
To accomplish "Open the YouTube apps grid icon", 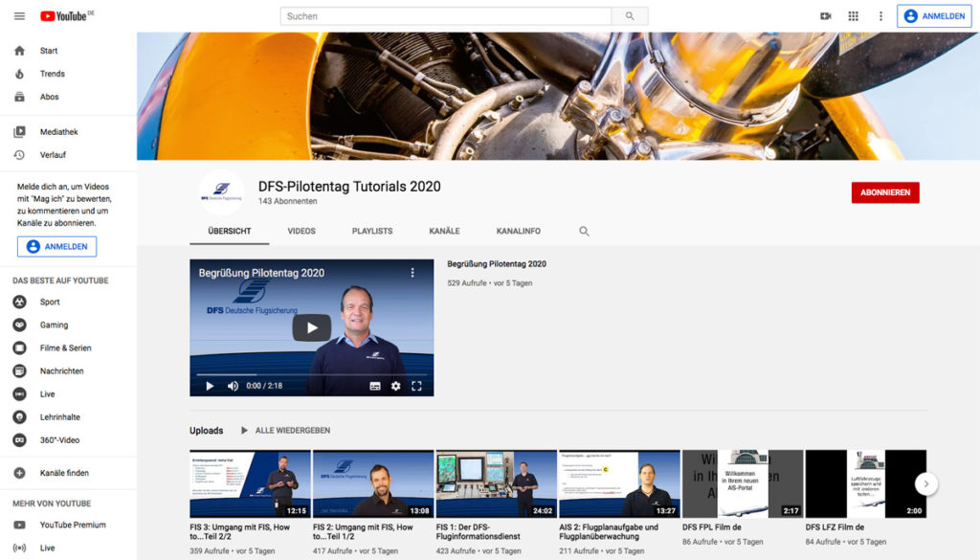I will coord(853,16).
